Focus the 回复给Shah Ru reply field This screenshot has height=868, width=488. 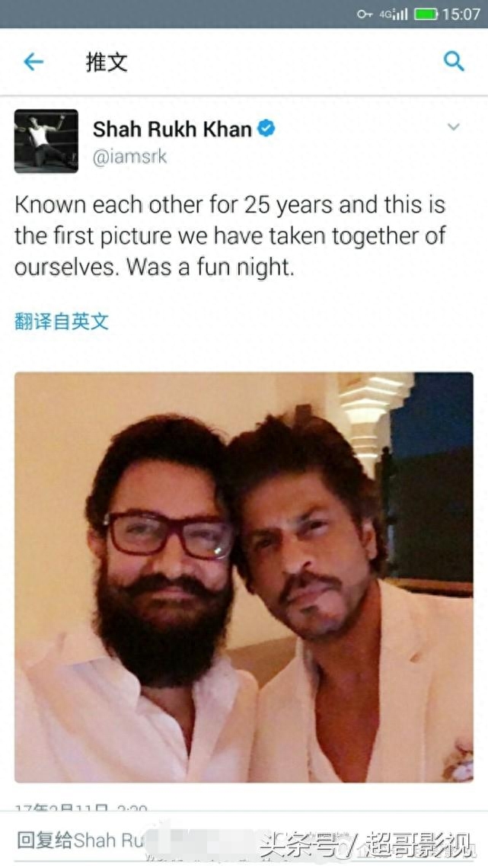pos(244,840)
